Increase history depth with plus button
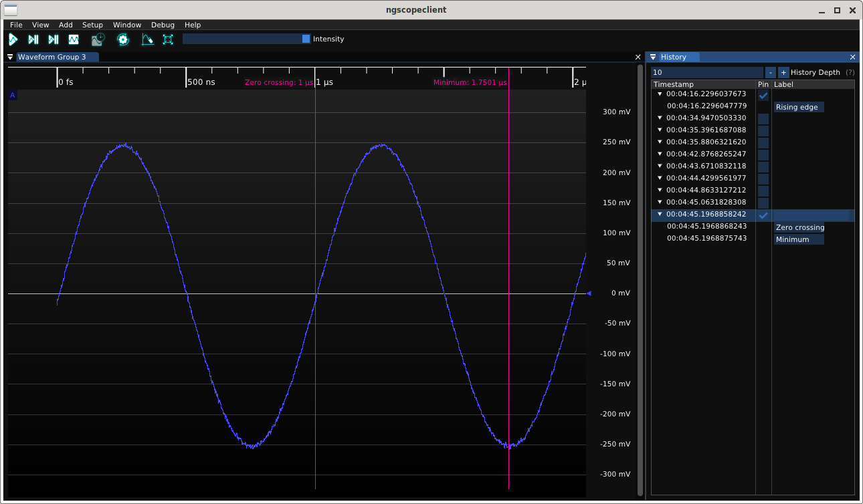Viewport: 863px width, 504px height. point(783,72)
